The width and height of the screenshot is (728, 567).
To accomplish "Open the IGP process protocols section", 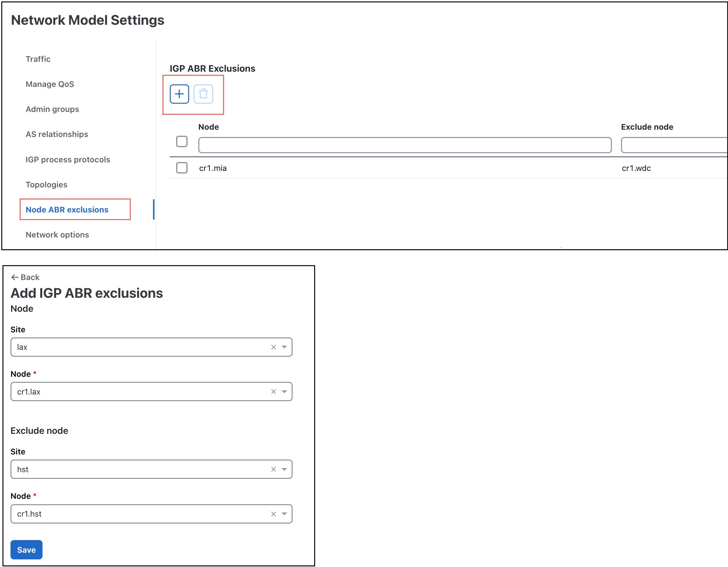I will tap(68, 160).
